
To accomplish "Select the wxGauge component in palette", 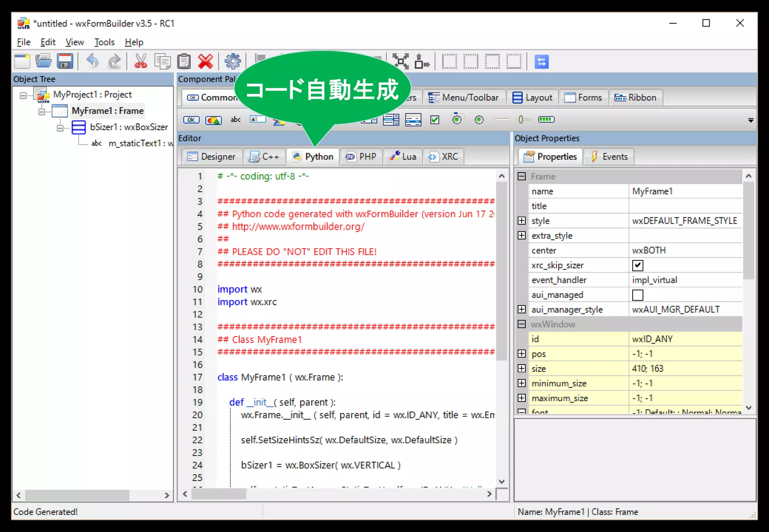I will (546, 120).
